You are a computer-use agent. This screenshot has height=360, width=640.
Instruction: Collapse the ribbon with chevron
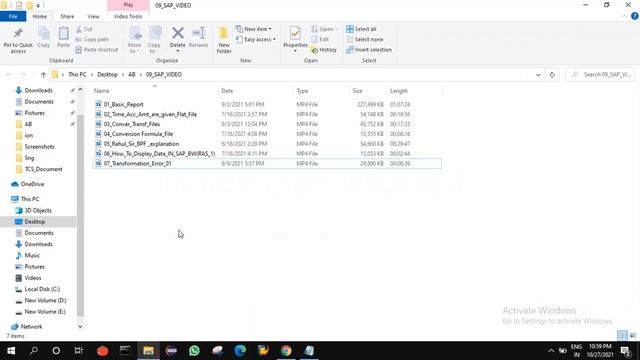pos(624,16)
